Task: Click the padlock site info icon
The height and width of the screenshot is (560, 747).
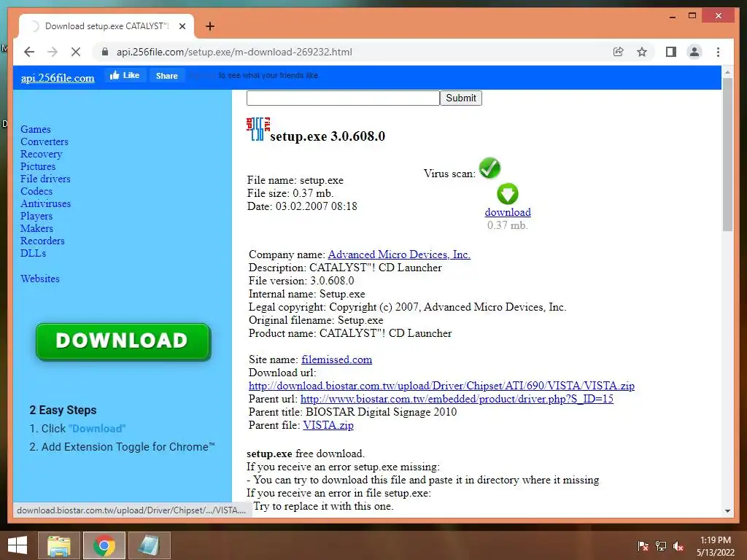Action: pyautogui.click(x=105, y=52)
